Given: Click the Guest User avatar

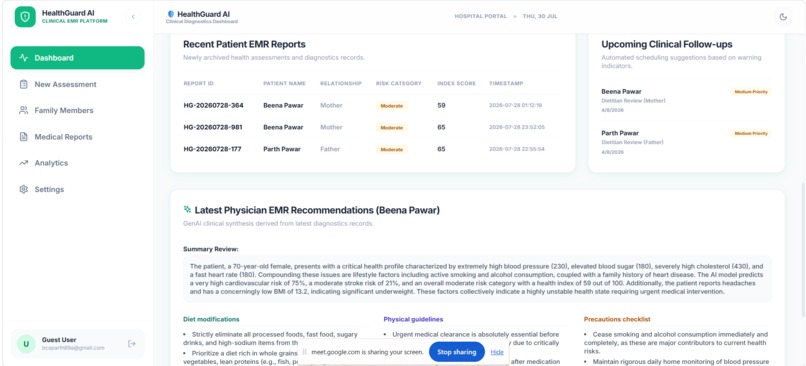Looking at the screenshot, I should 26,343.
